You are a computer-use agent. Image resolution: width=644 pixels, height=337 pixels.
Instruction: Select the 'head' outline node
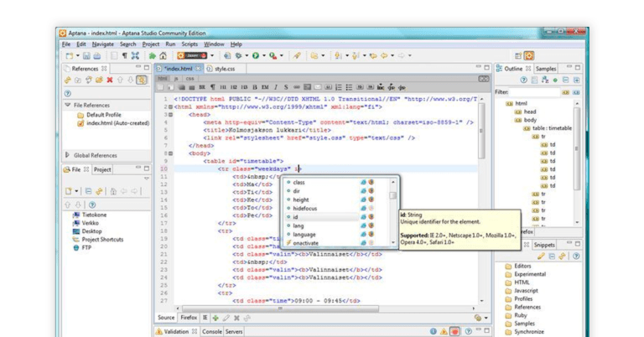[526, 111]
